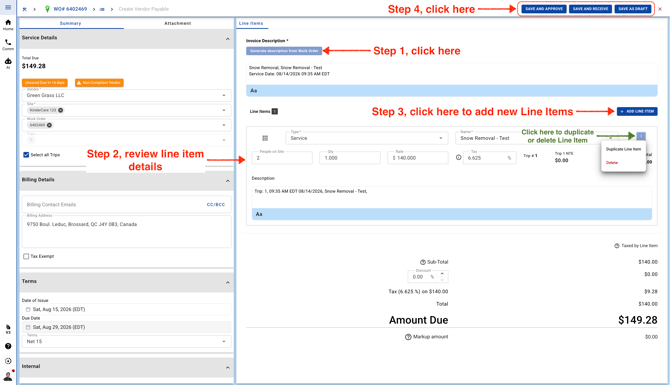This screenshot has width=670, height=385.
Task: Open the Date of Issue calendar icon
Action: tap(28, 309)
